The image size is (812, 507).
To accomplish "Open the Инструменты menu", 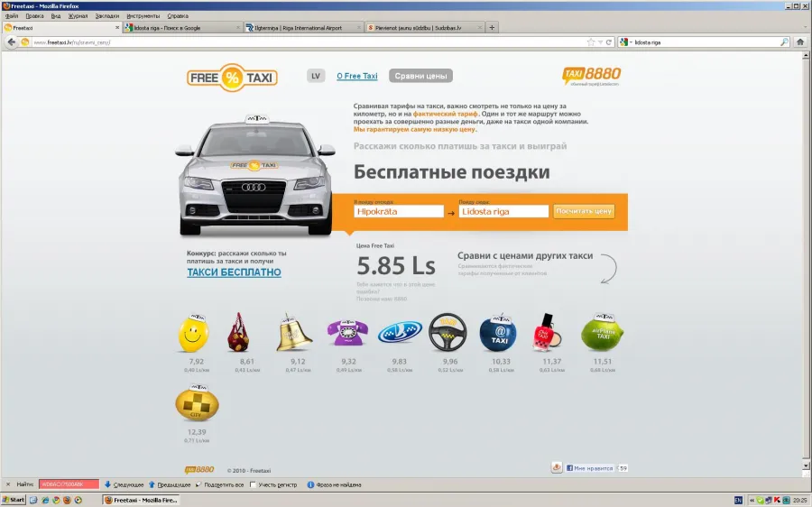I will coord(143,16).
